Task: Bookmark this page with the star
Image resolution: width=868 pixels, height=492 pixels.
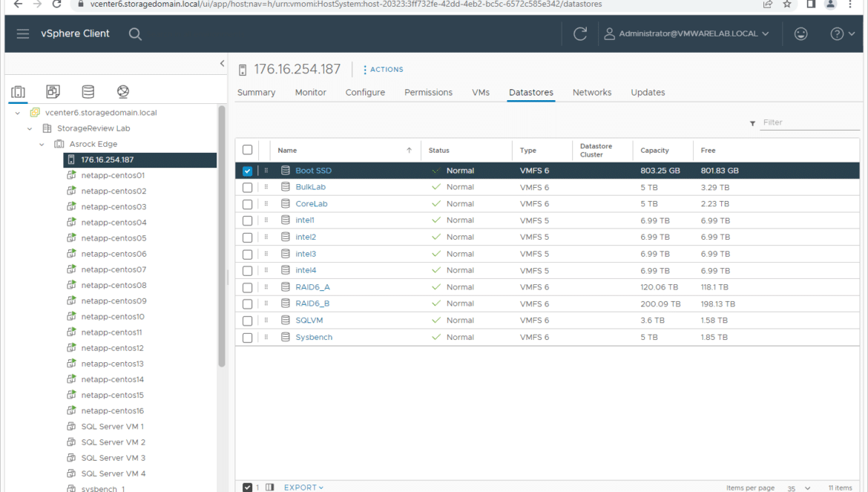Action: tap(787, 4)
